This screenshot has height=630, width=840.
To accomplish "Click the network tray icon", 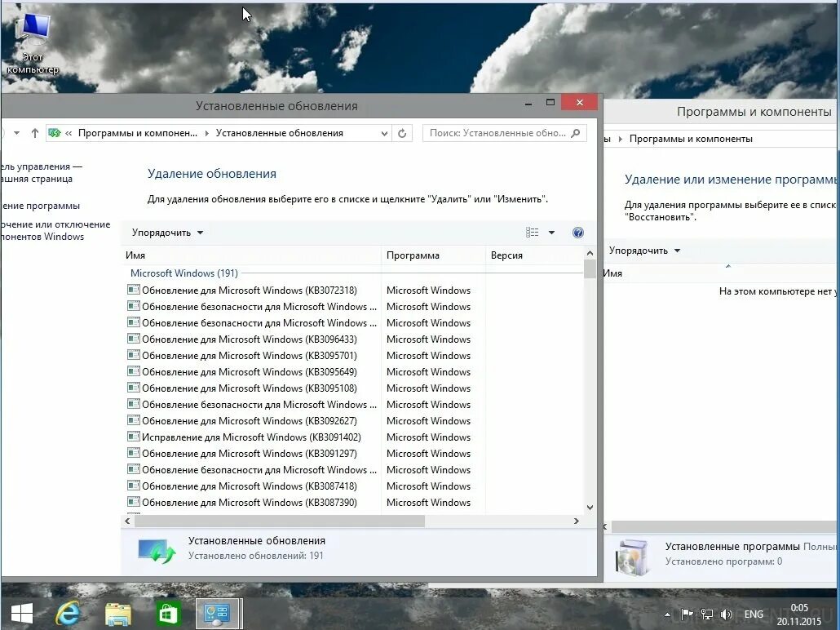I will click(706, 614).
